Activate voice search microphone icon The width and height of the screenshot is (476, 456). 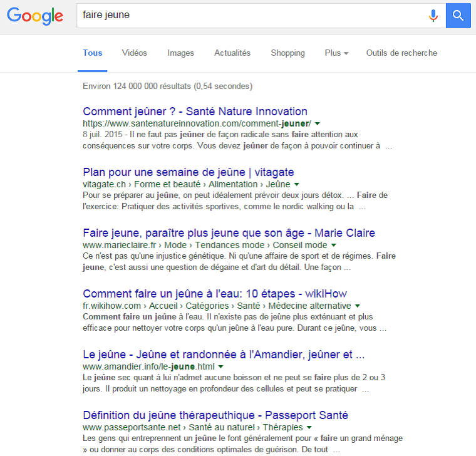433,16
